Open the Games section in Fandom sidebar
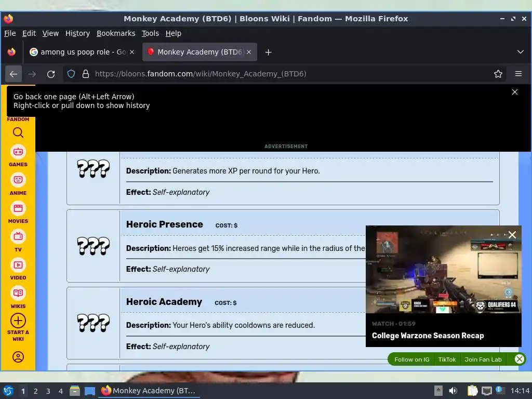 point(18,156)
